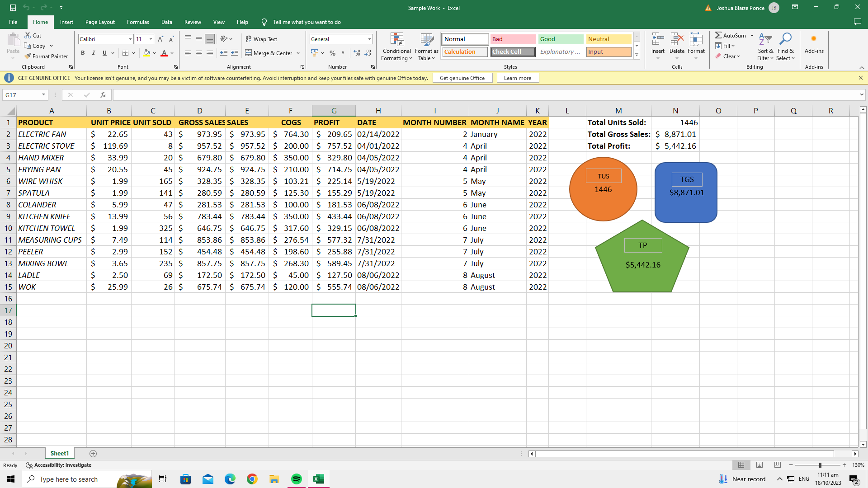Click the Orientation text angle icon

(224, 39)
